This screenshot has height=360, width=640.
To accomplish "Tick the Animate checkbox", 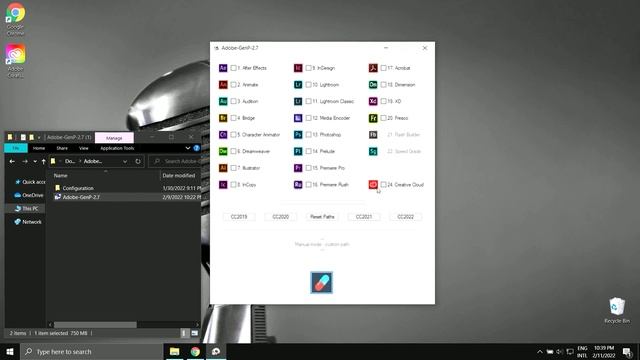I will 233,84.
